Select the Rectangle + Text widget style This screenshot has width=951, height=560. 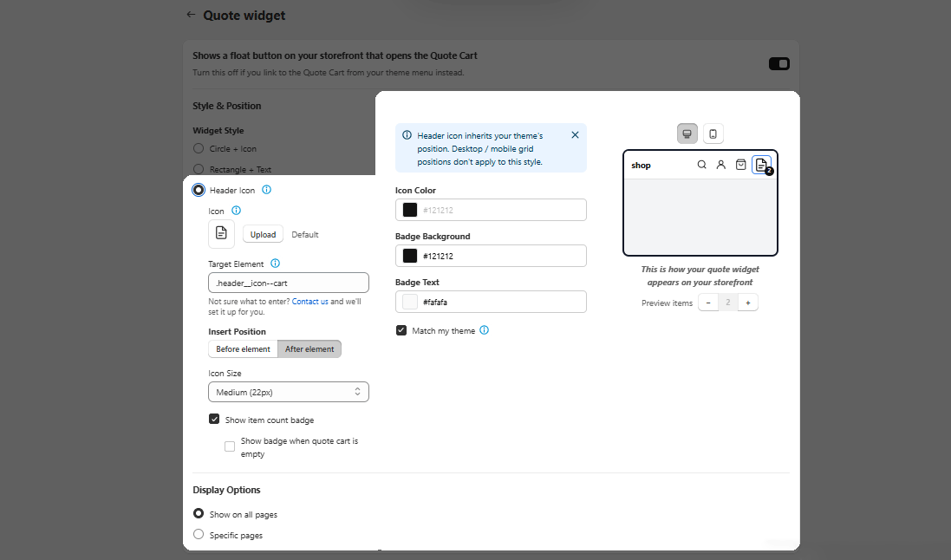coord(199,169)
